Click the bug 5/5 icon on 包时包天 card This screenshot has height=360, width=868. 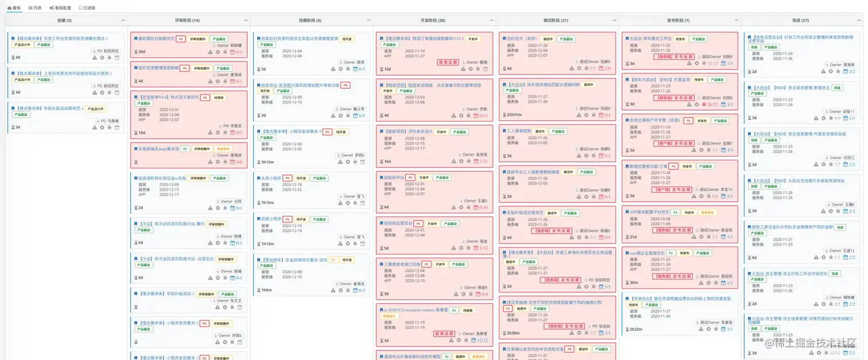591,68
